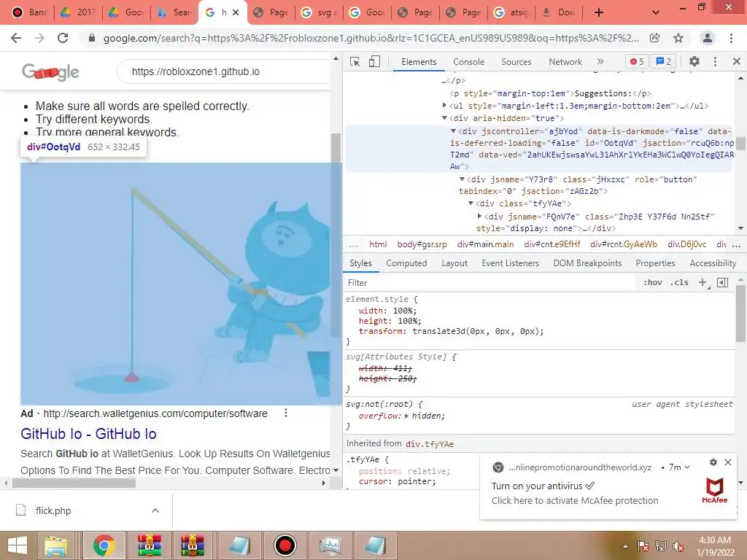The width and height of the screenshot is (747, 560).
Task: Select div#main.main in the breadcrumb
Action: 485,244
